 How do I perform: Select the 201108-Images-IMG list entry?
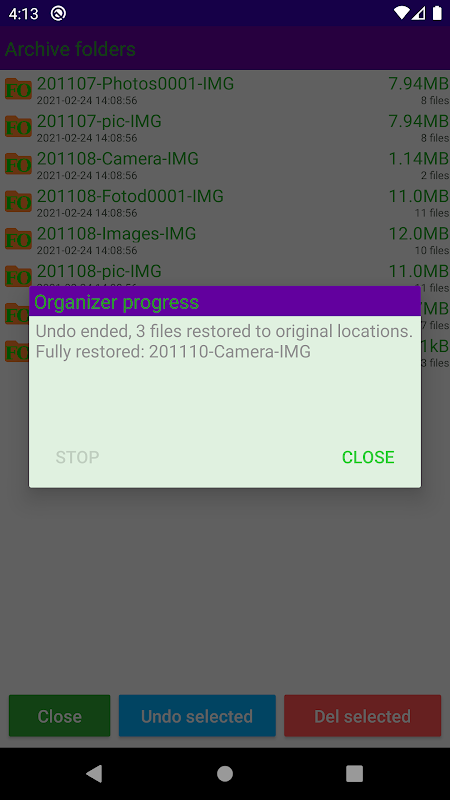(x=225, y=239)
